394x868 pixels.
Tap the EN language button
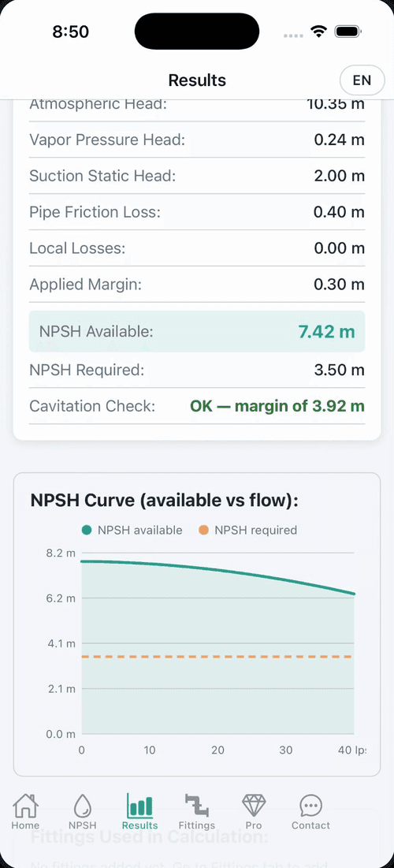click(x=362, y=80)
